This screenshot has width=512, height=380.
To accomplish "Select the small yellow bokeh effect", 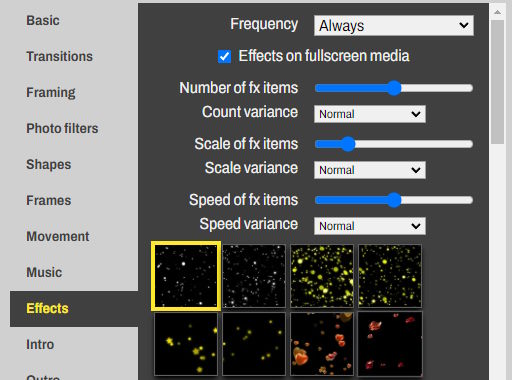I will pos(390,276).
